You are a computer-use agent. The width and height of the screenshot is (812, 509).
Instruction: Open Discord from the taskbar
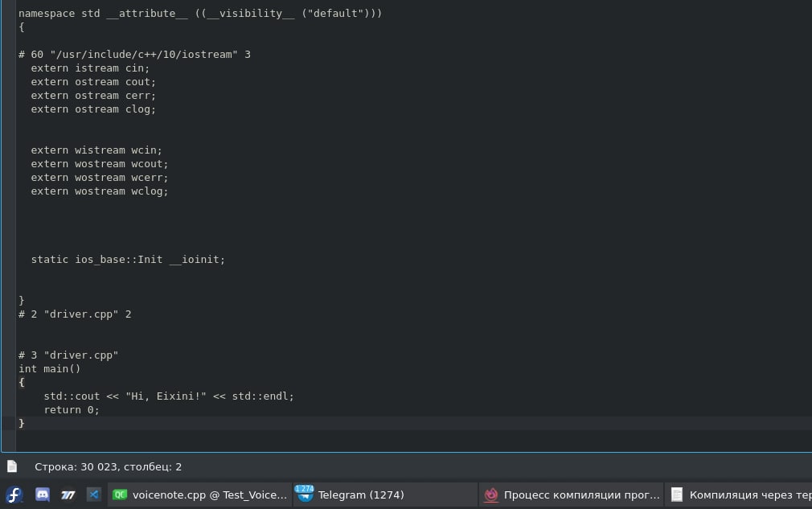(x=42, y=495)
